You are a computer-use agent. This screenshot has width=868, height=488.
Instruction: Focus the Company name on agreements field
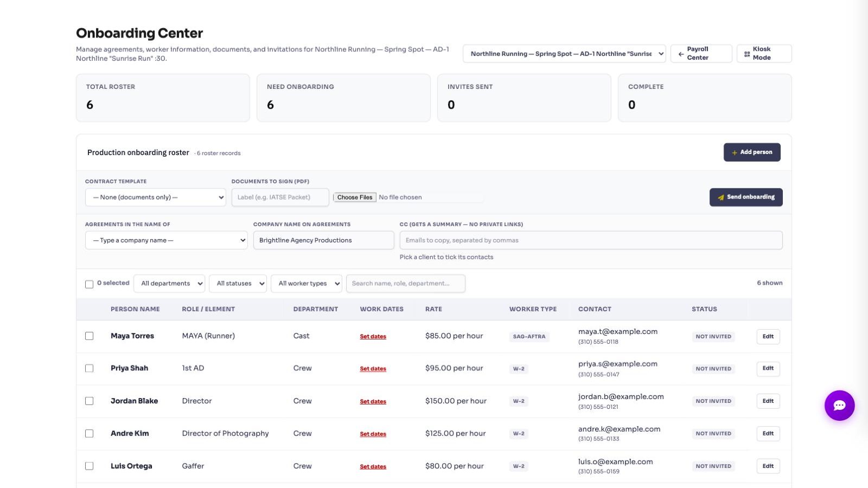[x=324, y=240]
